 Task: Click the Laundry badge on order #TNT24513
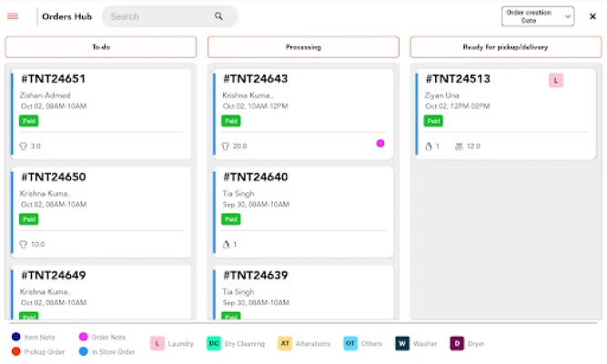click(555, 81)
